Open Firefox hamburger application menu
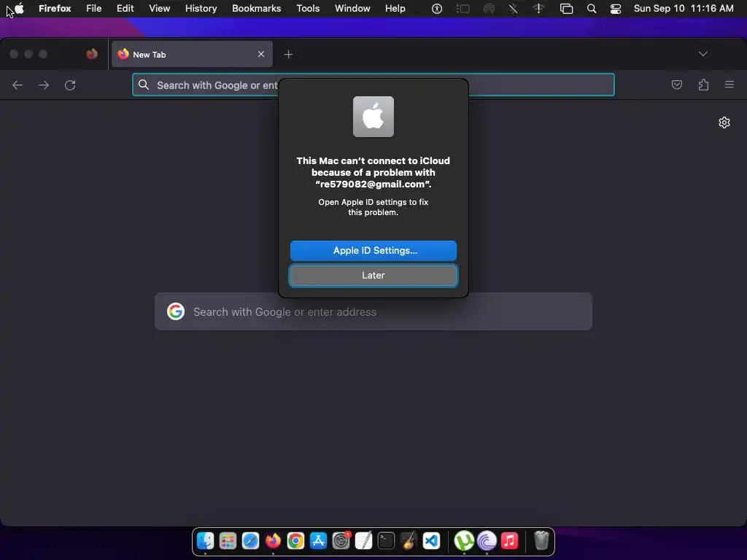This screenshot has width=747, height=560. pos(729,85)
